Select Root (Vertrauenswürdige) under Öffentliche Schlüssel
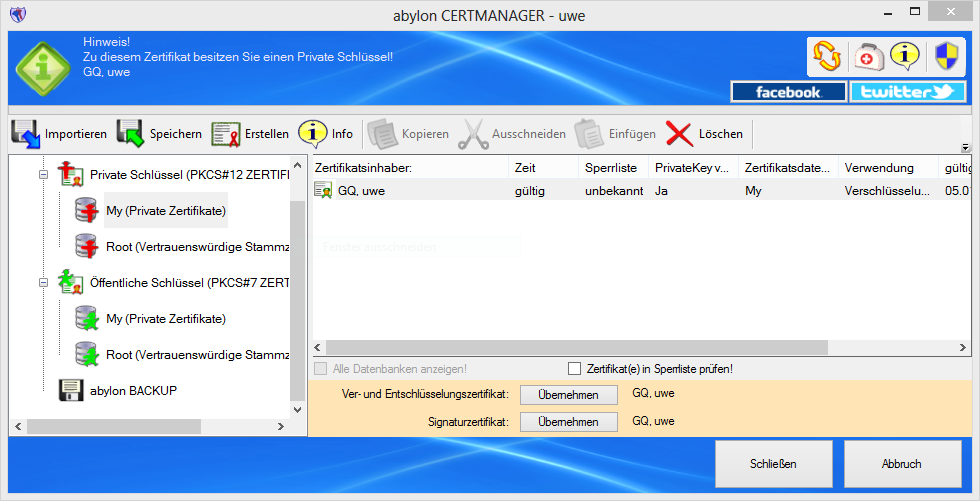This screenshot has height=501, width=980. (197, 355)
